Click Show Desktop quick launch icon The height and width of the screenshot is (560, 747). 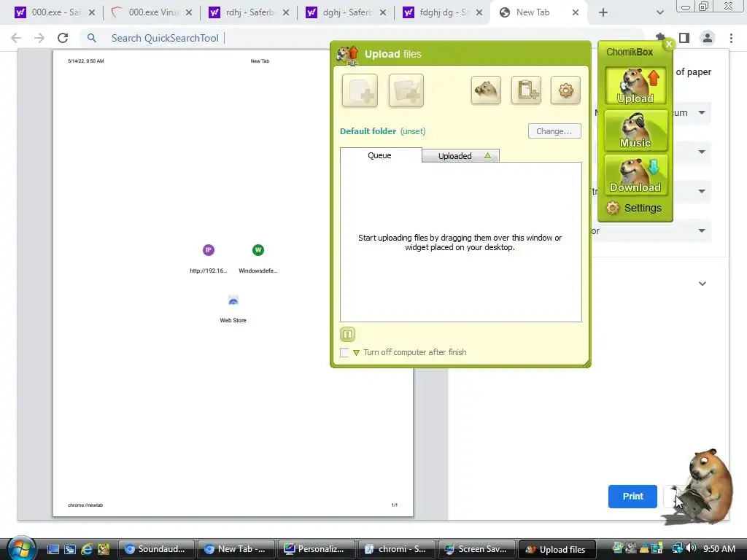(53, 550)
